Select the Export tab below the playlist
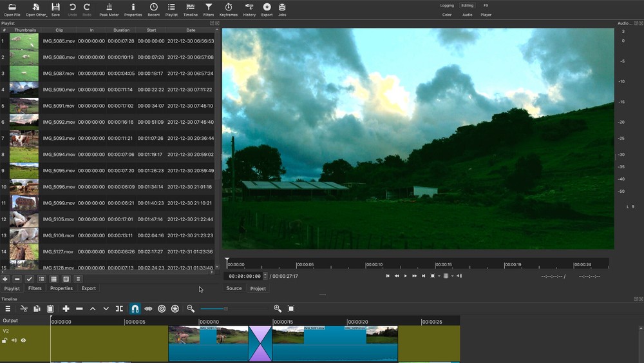Screen dimensions: 644x363 [x=88, y=289]
